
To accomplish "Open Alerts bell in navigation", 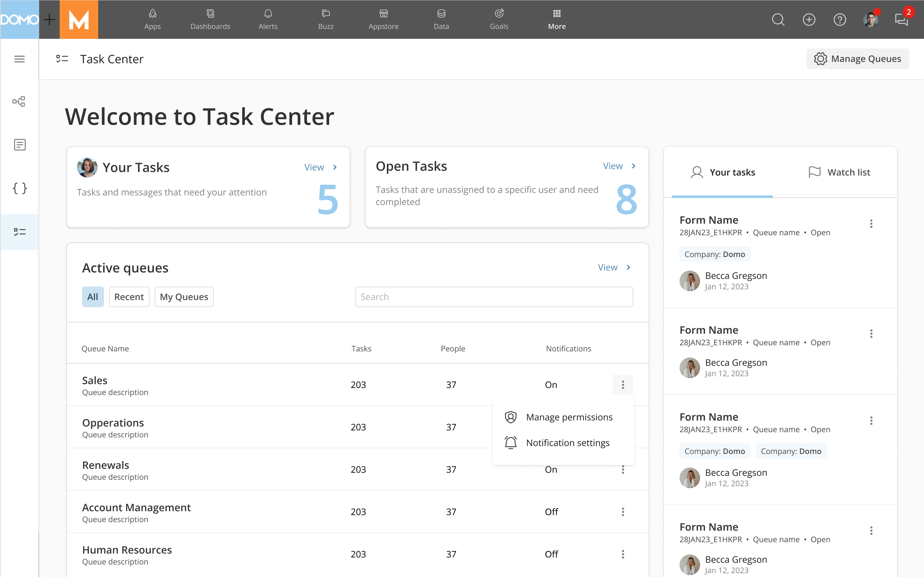I will point(268,20).
